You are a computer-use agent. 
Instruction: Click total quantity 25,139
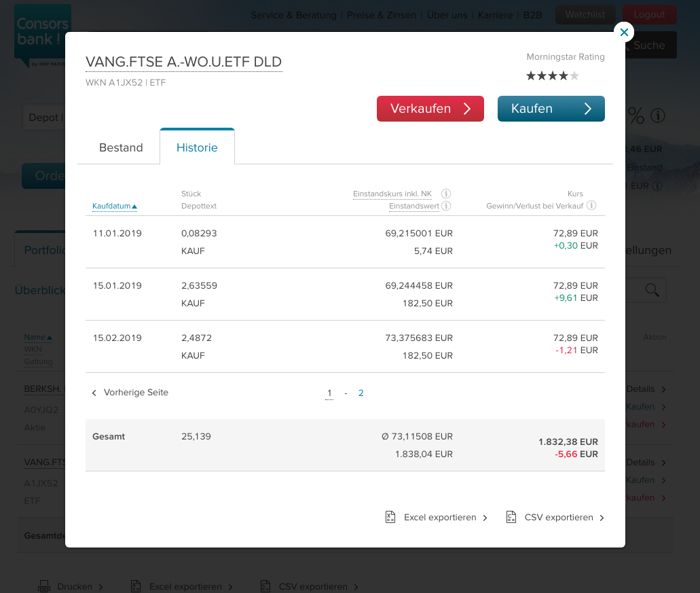196,436
